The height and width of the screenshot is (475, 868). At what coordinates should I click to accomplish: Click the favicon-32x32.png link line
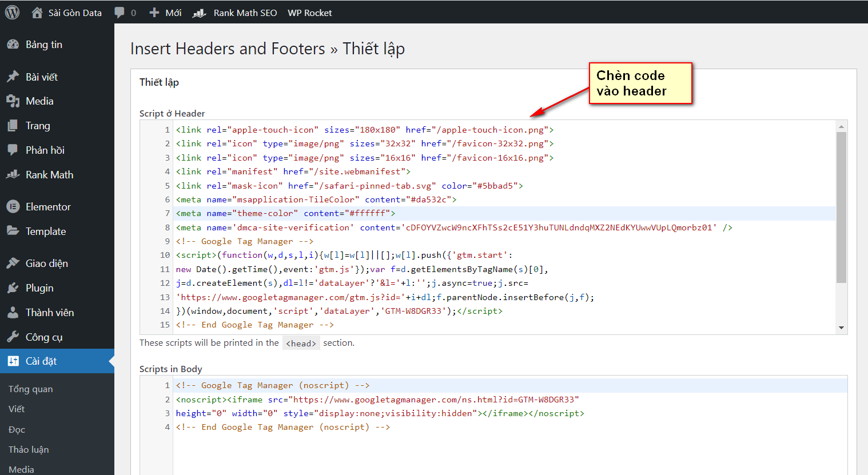(365, 143)
